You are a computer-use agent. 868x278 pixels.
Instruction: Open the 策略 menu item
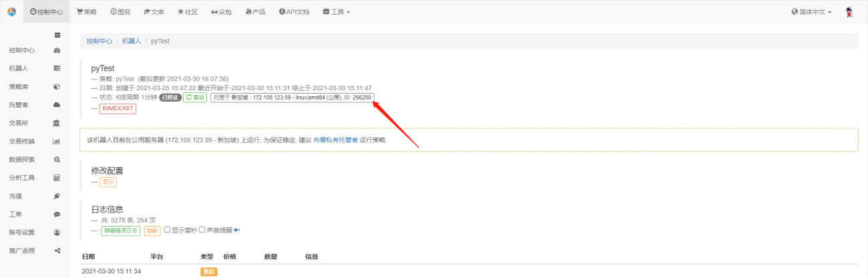[87, 11]
